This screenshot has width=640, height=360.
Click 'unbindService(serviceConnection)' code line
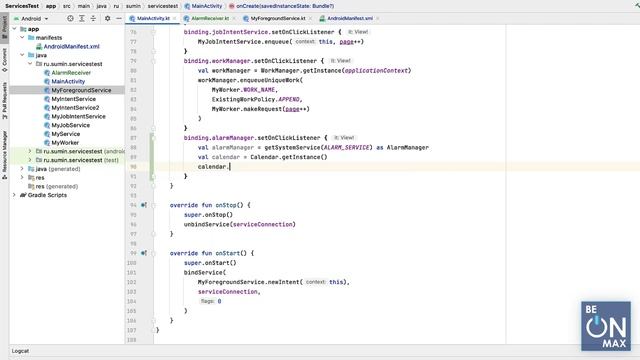tap(240, 224)
